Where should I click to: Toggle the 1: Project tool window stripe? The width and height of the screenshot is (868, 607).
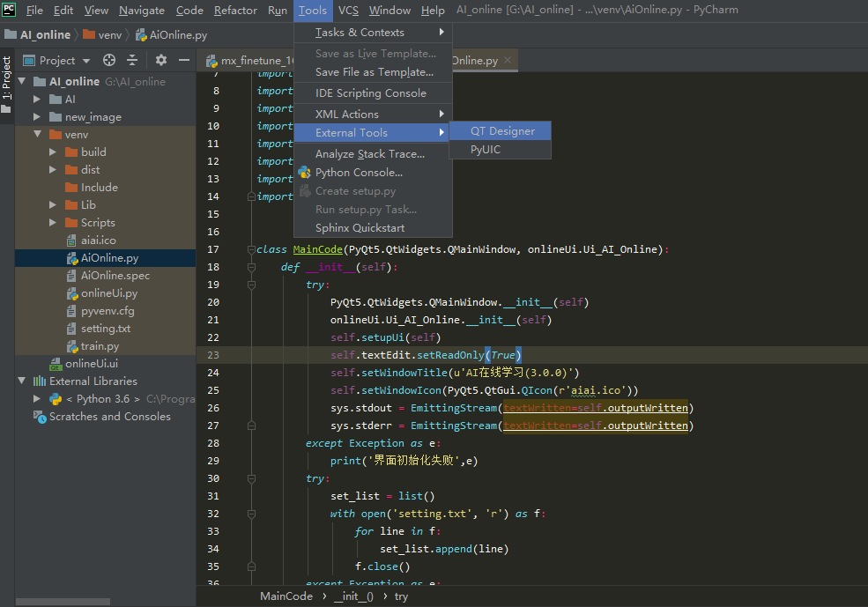(x=7, y=85)
